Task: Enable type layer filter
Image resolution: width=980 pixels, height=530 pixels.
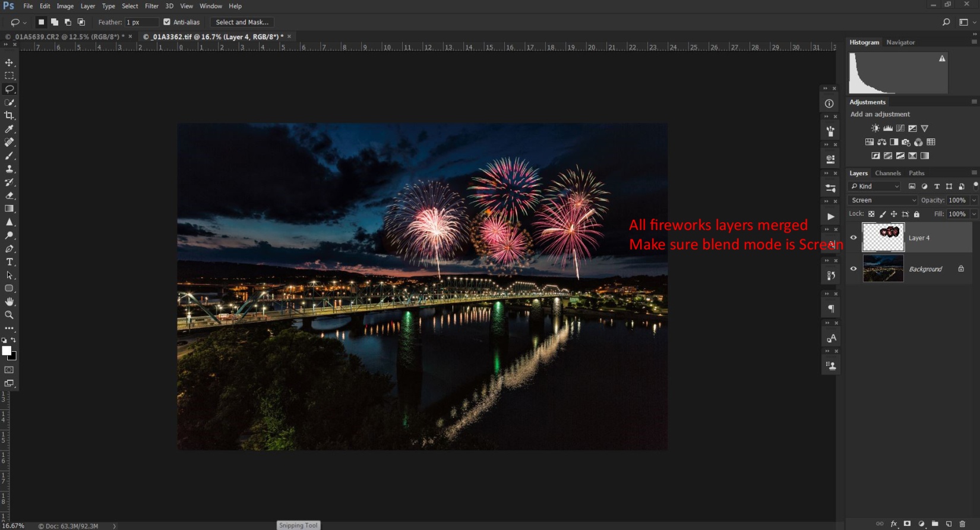Action: 937,187
